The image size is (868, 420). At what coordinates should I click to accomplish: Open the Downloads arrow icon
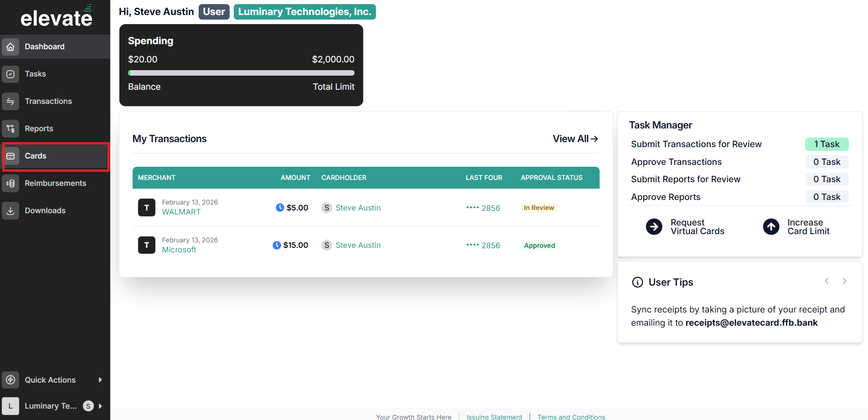click(10, 210)
